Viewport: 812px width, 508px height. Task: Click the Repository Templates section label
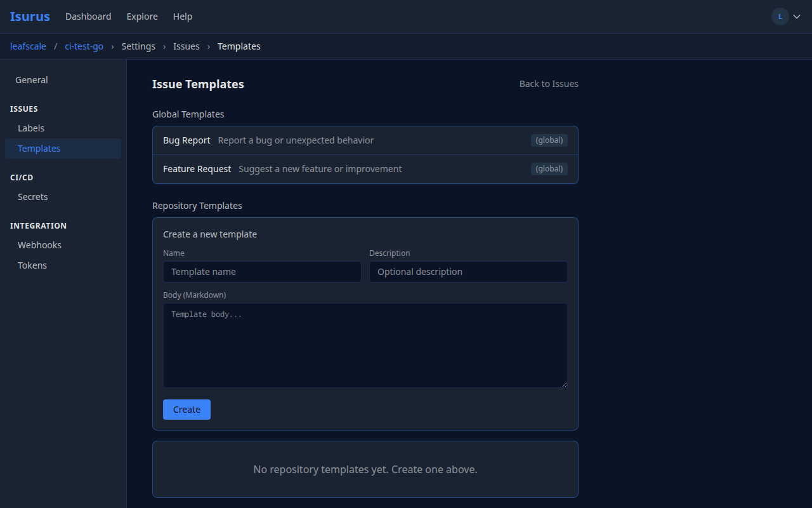point(197,206)
